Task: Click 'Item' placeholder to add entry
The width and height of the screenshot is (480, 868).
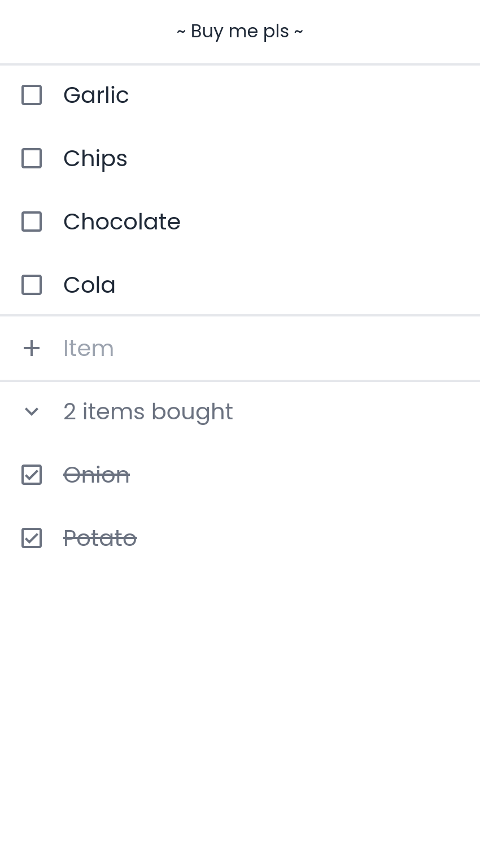Action: pos(89,348)
